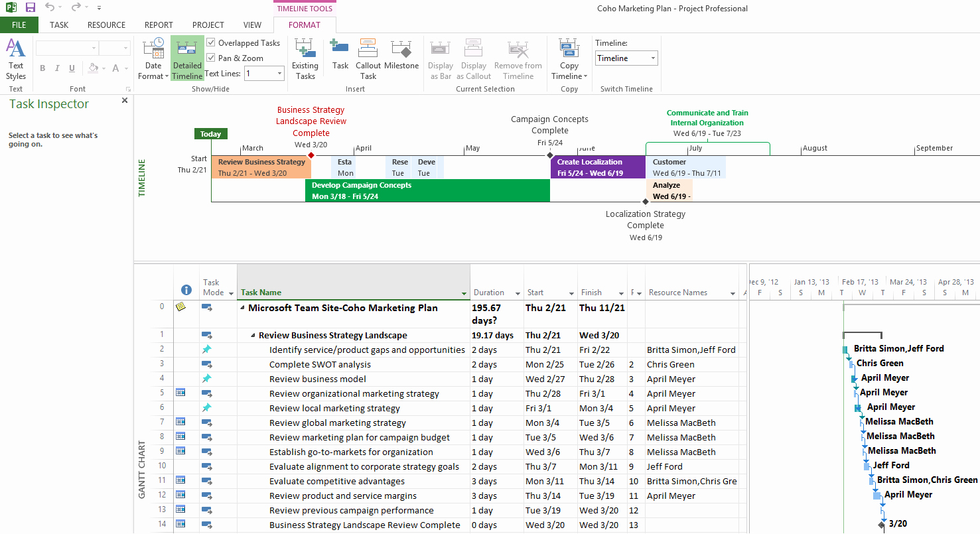Click the Indicators column info icon
The image size is (980, 534).
click(x=186, y=290)
